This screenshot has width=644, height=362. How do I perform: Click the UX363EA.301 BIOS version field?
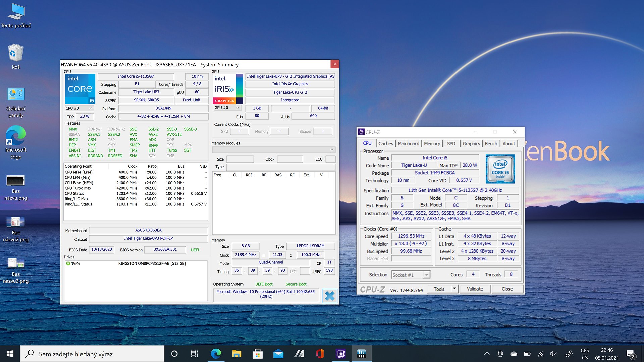(165, 250)
